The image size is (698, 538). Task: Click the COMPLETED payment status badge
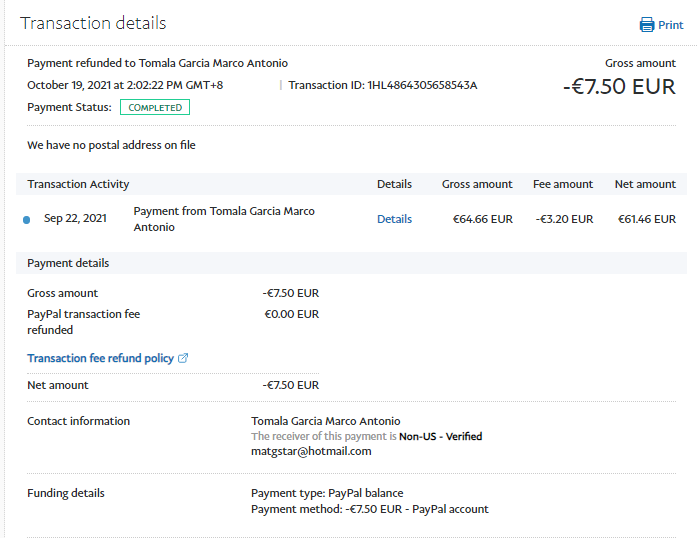tap(155, 107)
